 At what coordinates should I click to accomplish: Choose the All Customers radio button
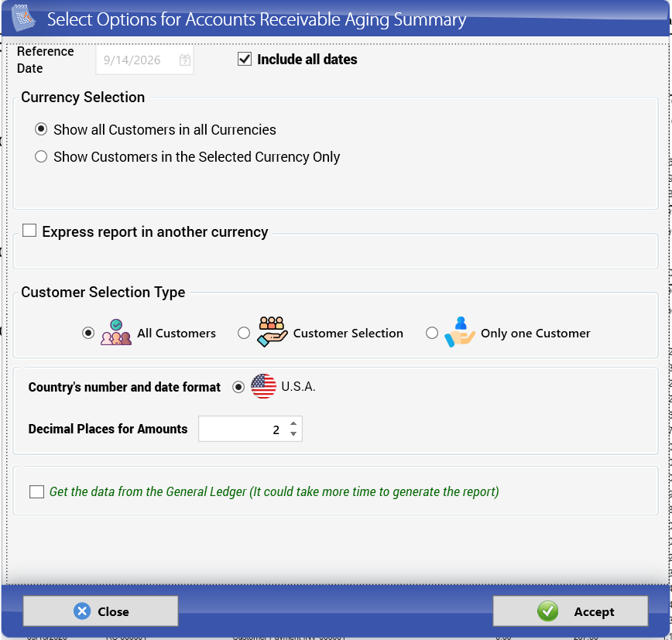pyautogui.click(x=88, y=333)
